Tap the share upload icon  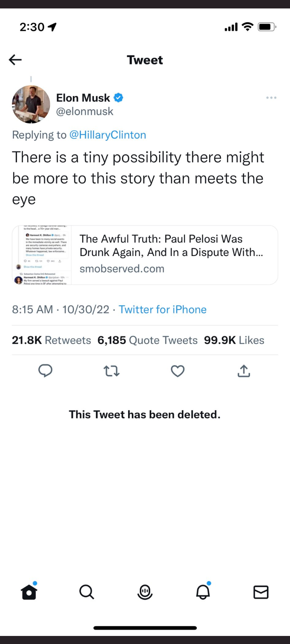244,371
